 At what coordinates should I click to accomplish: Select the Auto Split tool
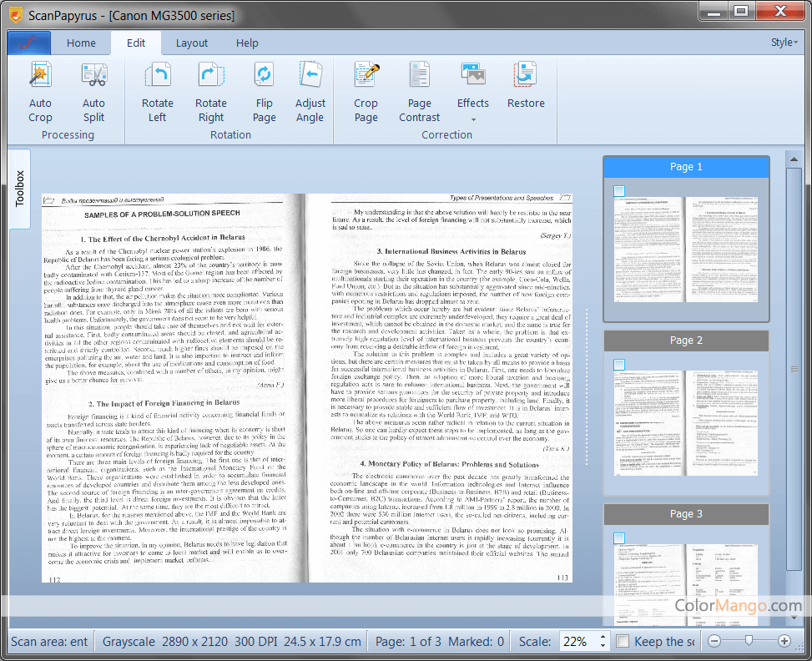pos(93,77)
